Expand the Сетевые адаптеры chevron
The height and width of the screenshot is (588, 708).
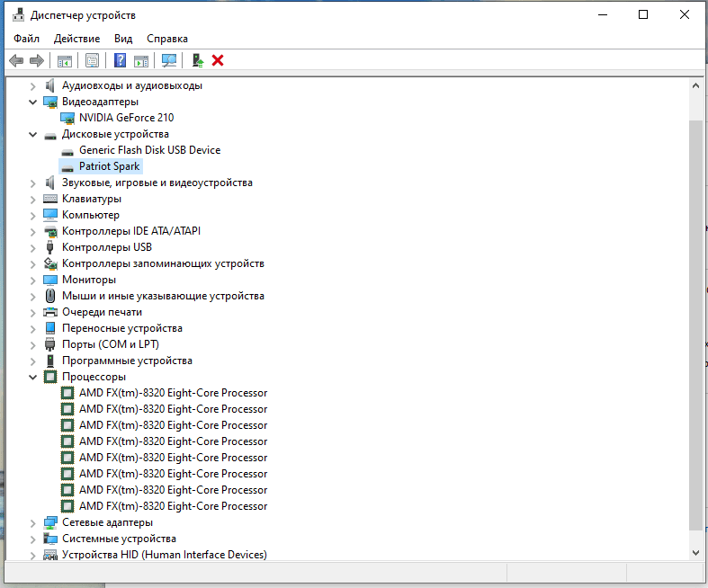[x=32, y=523]
